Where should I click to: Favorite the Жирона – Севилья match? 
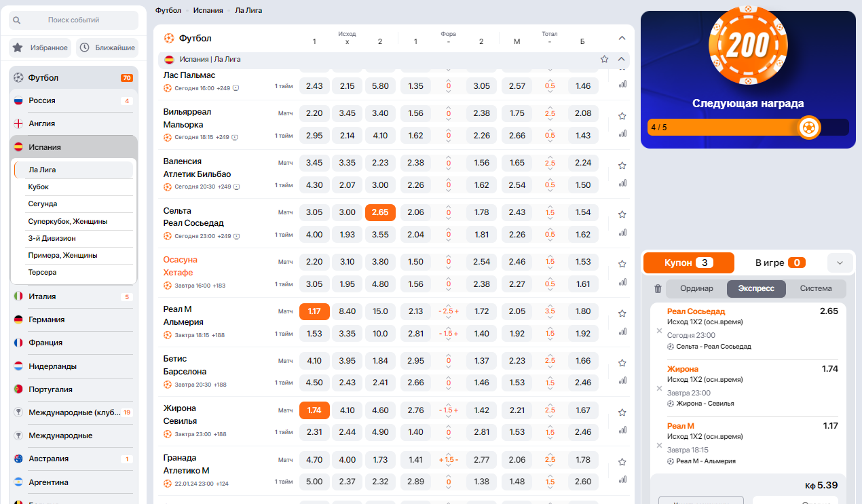(622, 412)
